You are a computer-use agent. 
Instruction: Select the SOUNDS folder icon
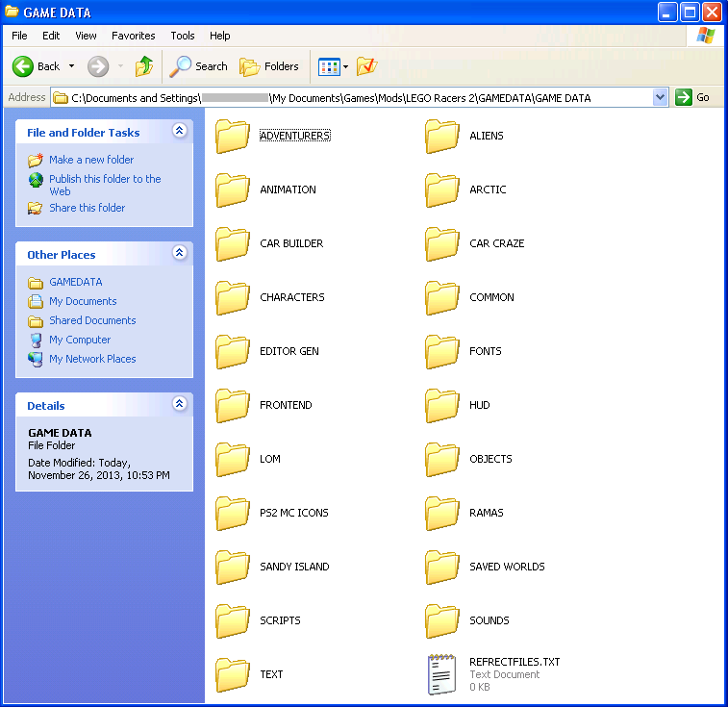point(442,620)
